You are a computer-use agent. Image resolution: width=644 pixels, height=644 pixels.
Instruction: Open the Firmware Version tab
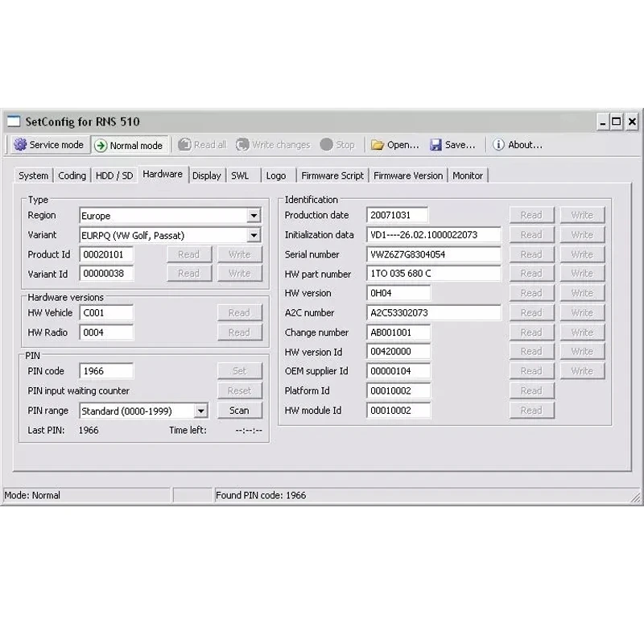click(408, 175)
